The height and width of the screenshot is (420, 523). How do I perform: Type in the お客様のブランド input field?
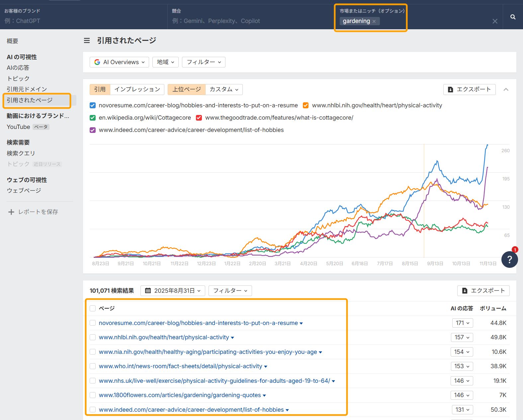83,21
